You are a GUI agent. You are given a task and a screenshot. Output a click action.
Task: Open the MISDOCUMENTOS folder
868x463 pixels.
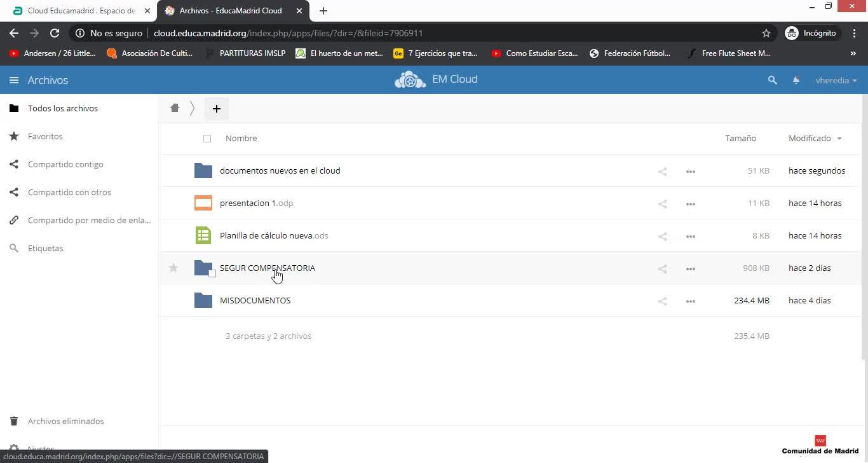pyautogui.click(x=255, y=300)
